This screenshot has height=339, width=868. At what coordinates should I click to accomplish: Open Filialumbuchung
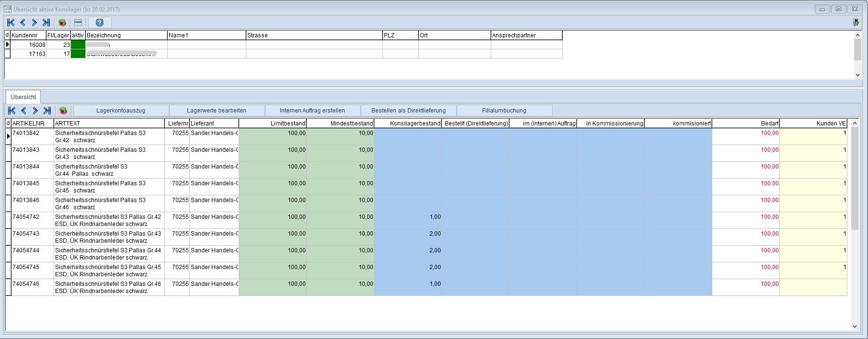click(504, 111)
